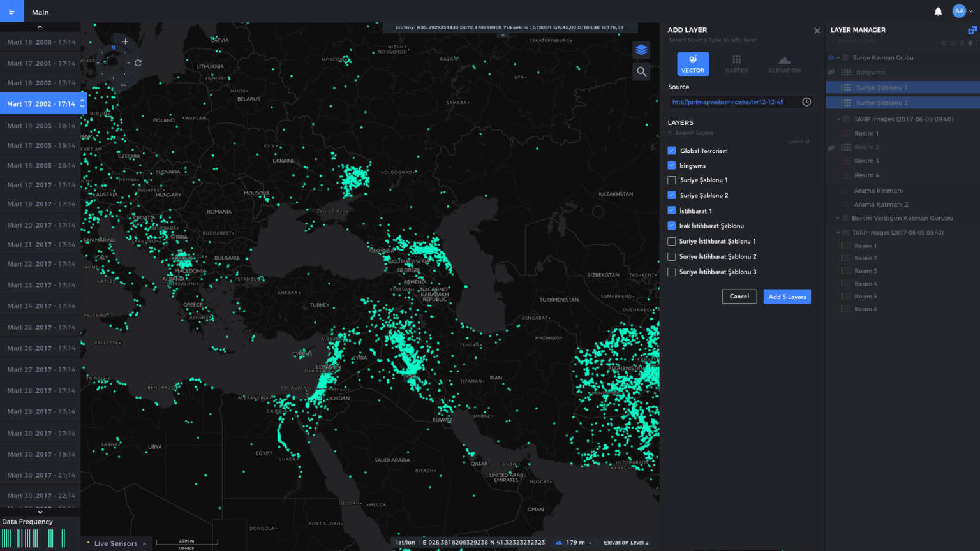Zoom in with the compass plus button
980x551 pixels.
click(125, 41)
